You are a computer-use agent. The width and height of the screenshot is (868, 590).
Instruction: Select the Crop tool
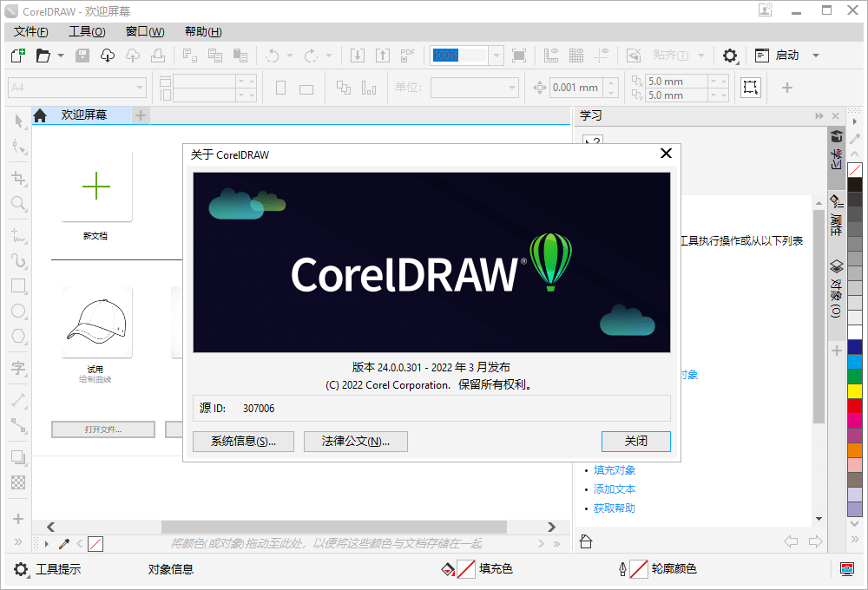pyautogui.click(x=17, y=178)
